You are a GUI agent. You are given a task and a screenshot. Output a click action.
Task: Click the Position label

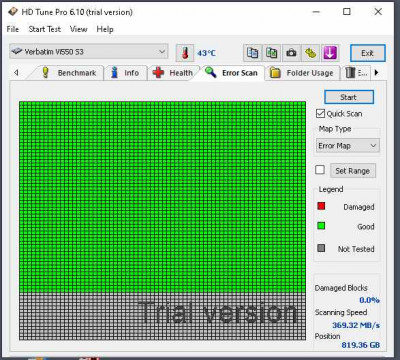328,336
